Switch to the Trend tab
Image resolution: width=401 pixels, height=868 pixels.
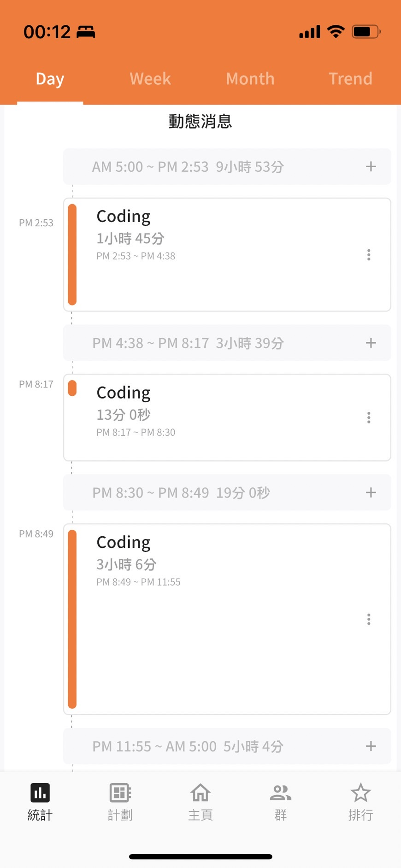point(350,79)
